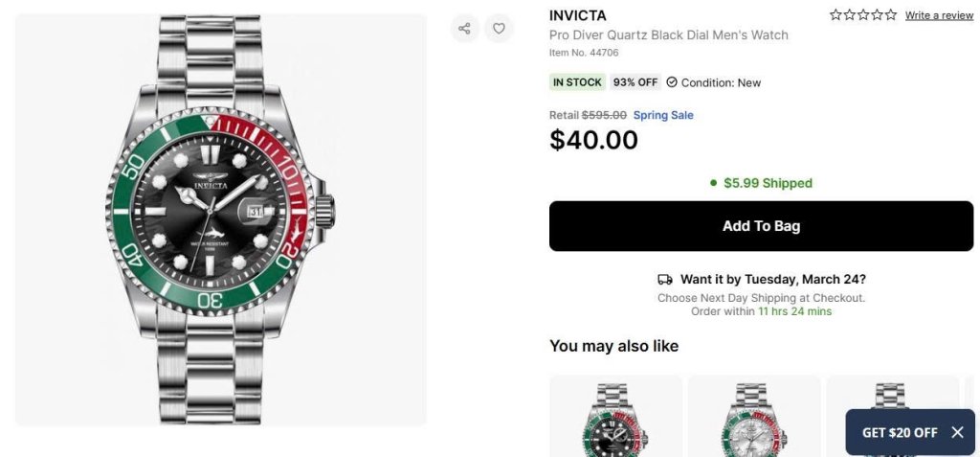Click the delivery truck icon
The height and width of the screenshot is (457, 980).
click(665, 279)
